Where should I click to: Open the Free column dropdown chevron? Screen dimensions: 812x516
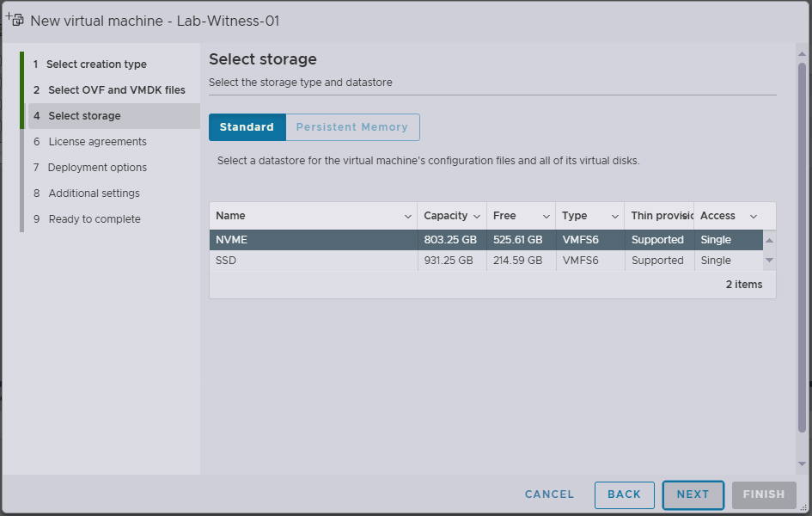click(546, 217)
